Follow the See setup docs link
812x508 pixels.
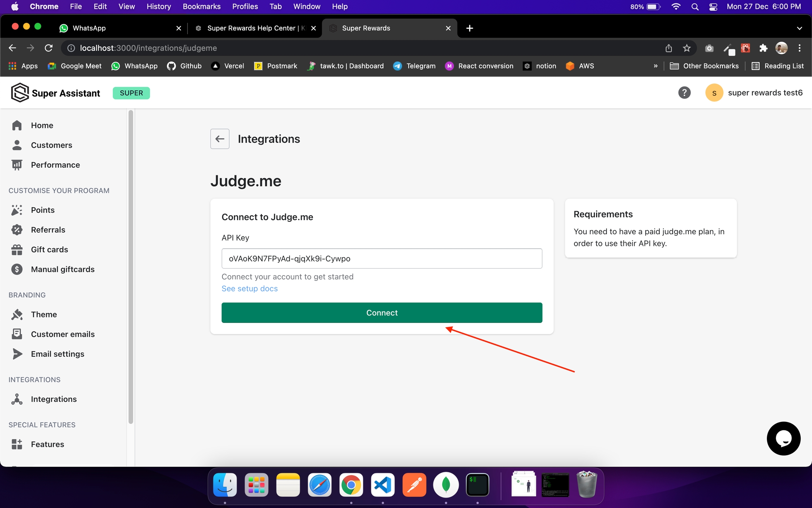click(250, 289)
